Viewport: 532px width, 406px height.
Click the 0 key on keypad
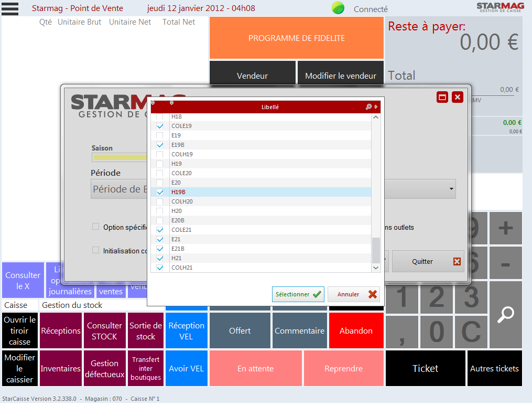coord(436,332)
